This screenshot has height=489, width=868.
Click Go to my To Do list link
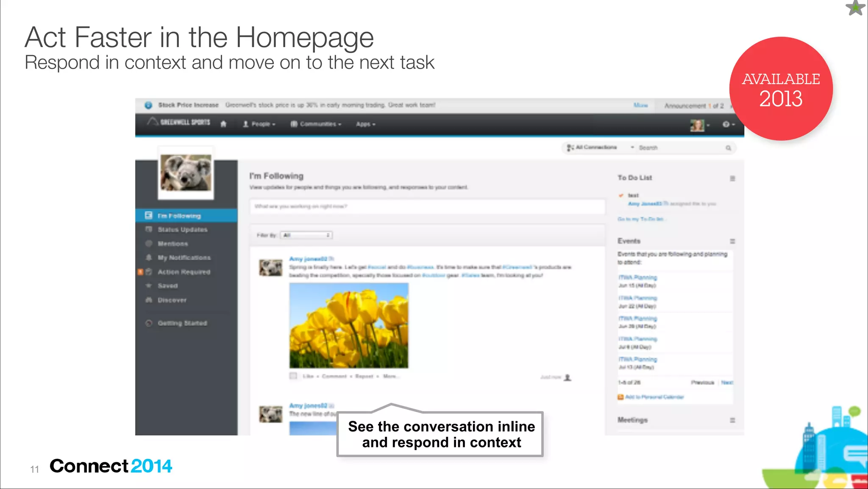(641, 219)
